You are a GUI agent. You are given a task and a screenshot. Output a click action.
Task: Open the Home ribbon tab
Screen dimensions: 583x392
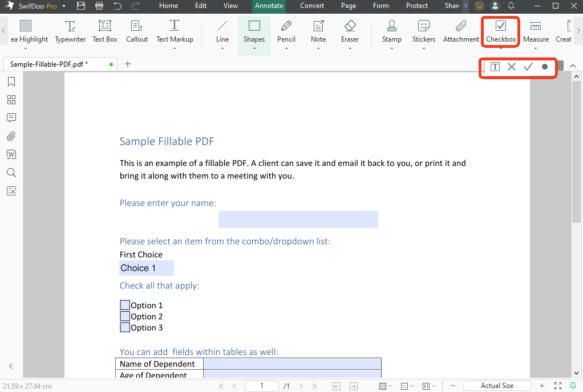pos(168,6)
